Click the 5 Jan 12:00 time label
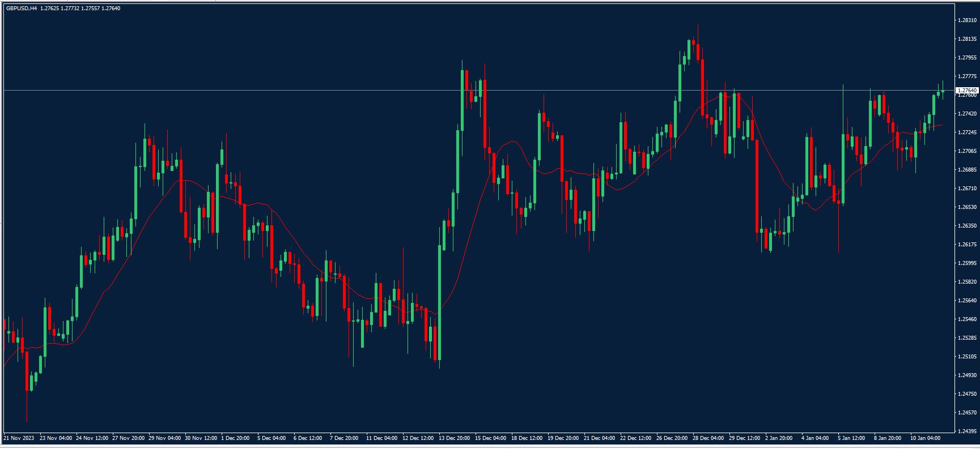The height and width of the screenshot is (449, 980). [851, 438]
